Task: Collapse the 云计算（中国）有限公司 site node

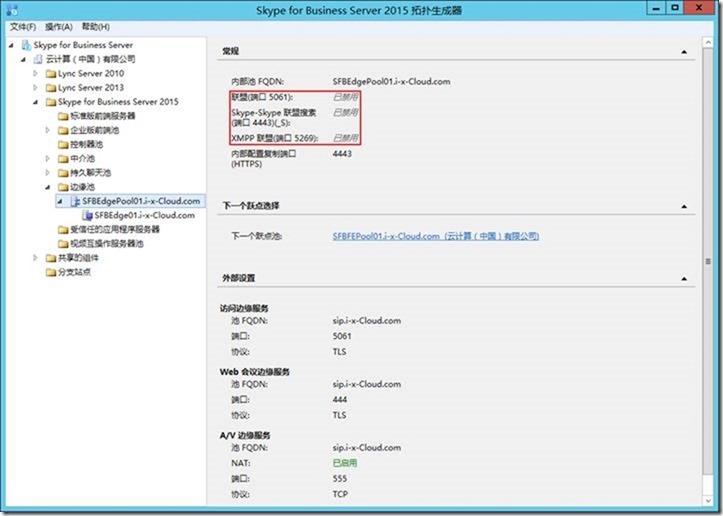Action: coord(23,59)
